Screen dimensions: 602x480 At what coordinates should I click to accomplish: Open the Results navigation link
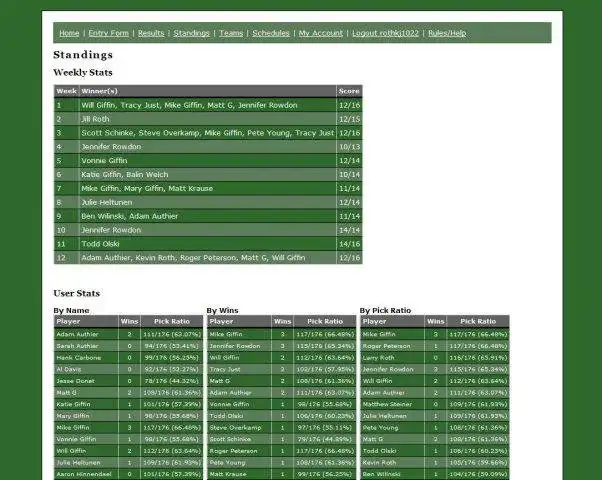point(151,33)
